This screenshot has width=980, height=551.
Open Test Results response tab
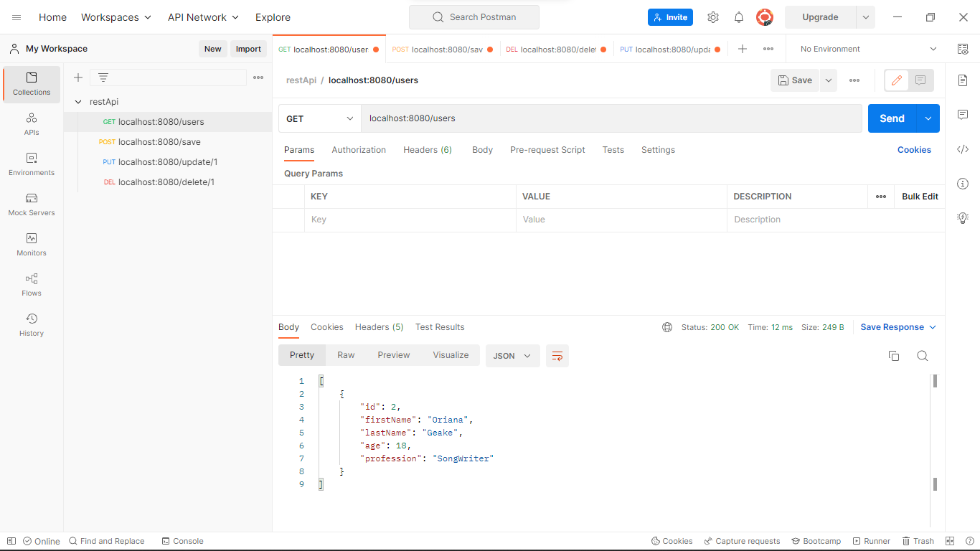(x=440, y=327)
